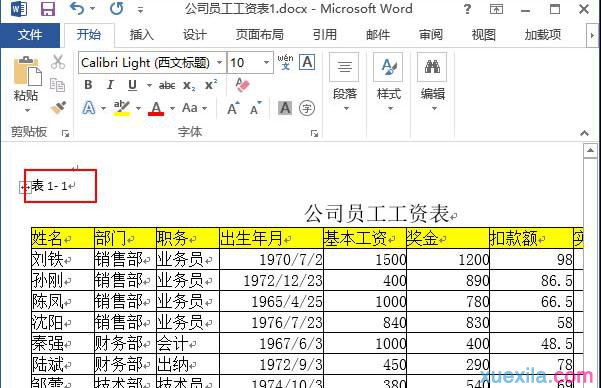Toggle subscript formatting

point(189,85)
